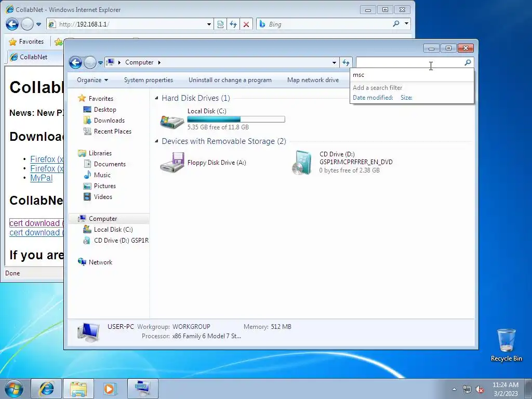This screenshot has width=532, height=399.
Task: Click Windows Explorer taskbar icon
Action: 78,389
